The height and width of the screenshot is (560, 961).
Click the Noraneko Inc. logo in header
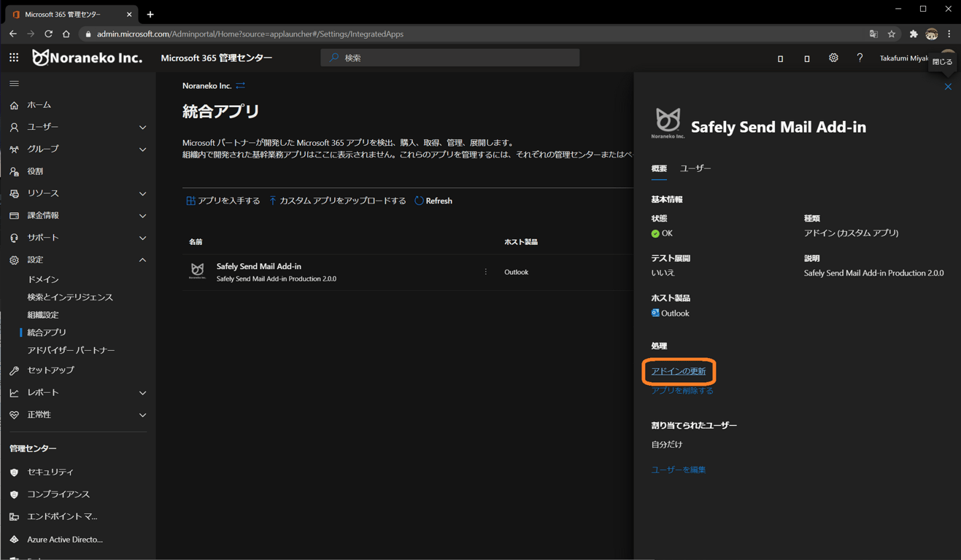click(87, 58)
